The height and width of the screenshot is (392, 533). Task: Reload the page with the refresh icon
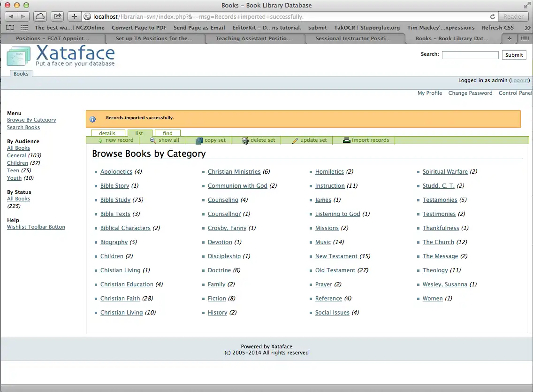[493, 16]
